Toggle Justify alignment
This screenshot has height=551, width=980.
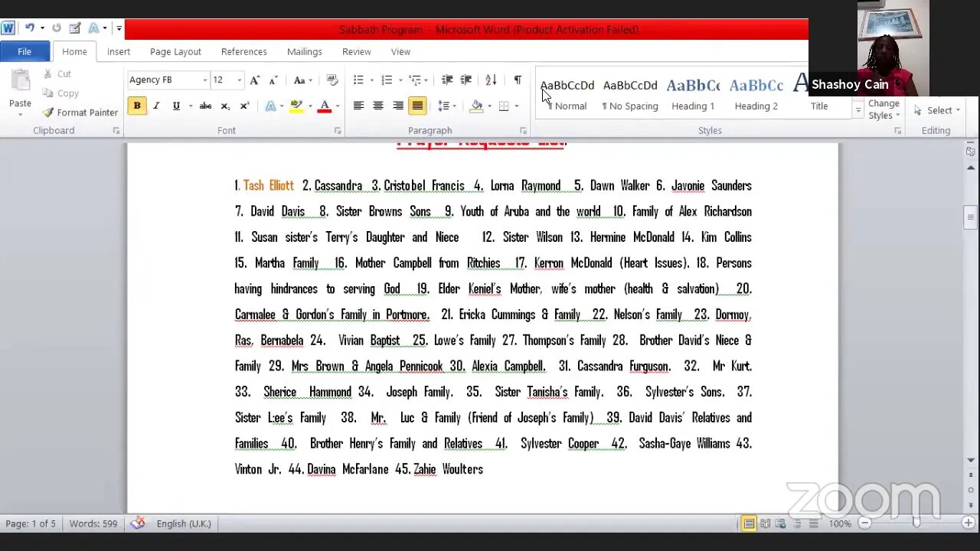[x=417, y=106]
